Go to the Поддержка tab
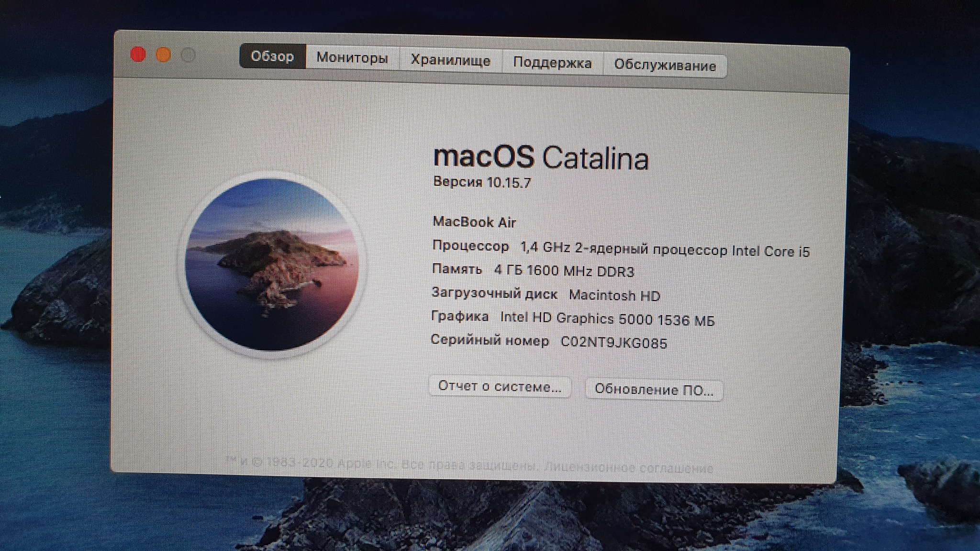Screen dimensions: 980x551 pos(552,63)
